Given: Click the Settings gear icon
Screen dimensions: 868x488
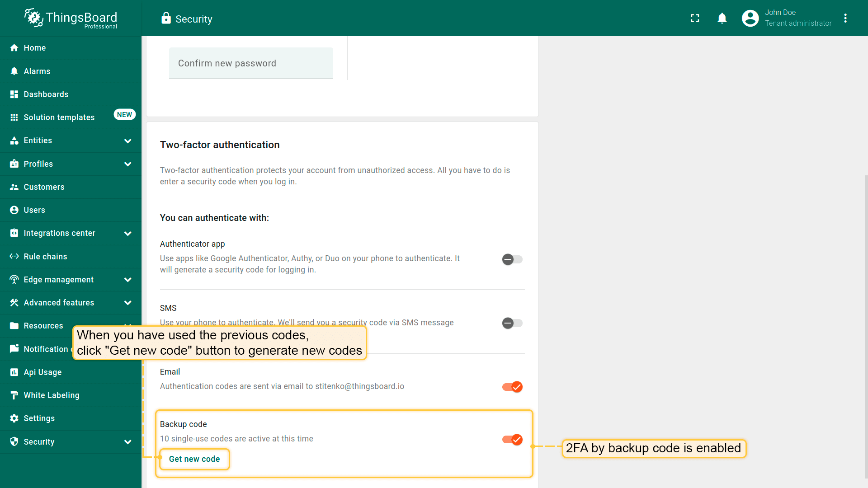Looking at the screenshot, I should pos(14,418).
